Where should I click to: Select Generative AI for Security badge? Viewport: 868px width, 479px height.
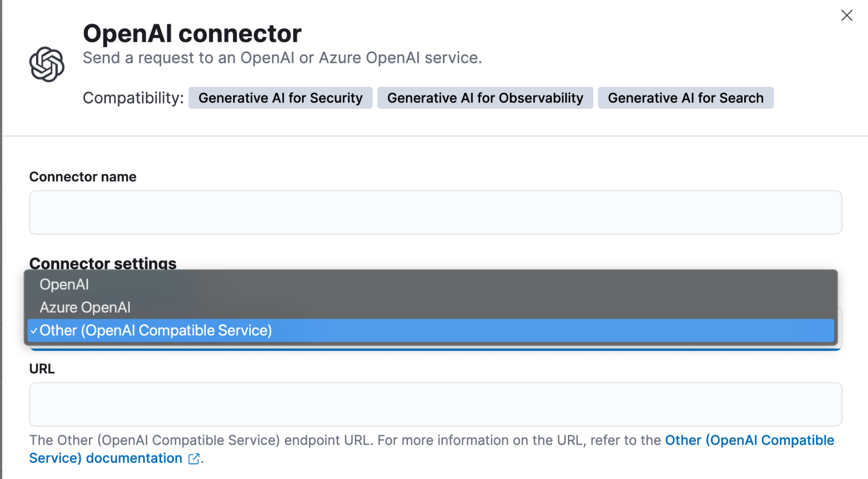[281, 97]
